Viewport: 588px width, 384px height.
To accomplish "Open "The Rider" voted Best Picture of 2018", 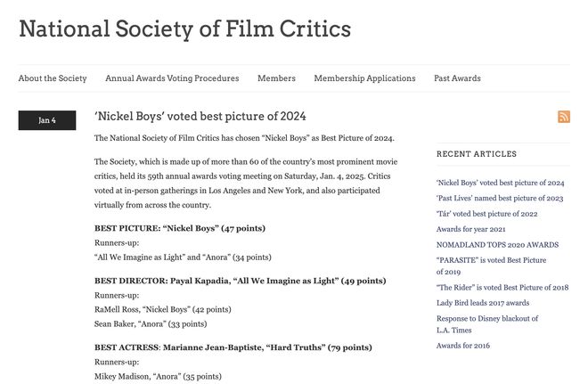I will (x=502, y=288).
